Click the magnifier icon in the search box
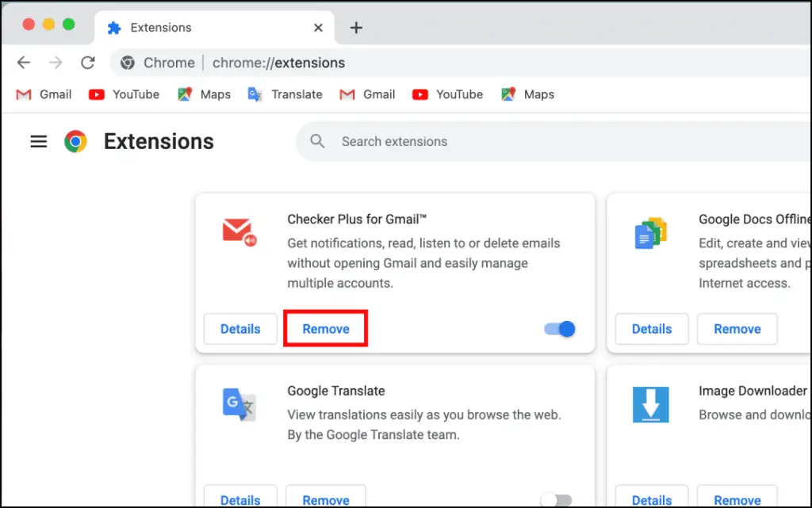Image resolution: width=812 pixels, height=508 pixels. (317, 141)
